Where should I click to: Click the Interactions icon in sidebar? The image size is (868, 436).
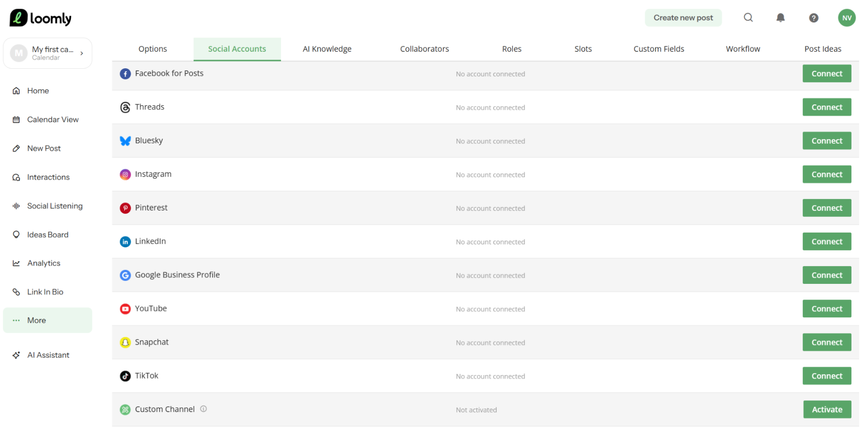click(x=16, y=177)
